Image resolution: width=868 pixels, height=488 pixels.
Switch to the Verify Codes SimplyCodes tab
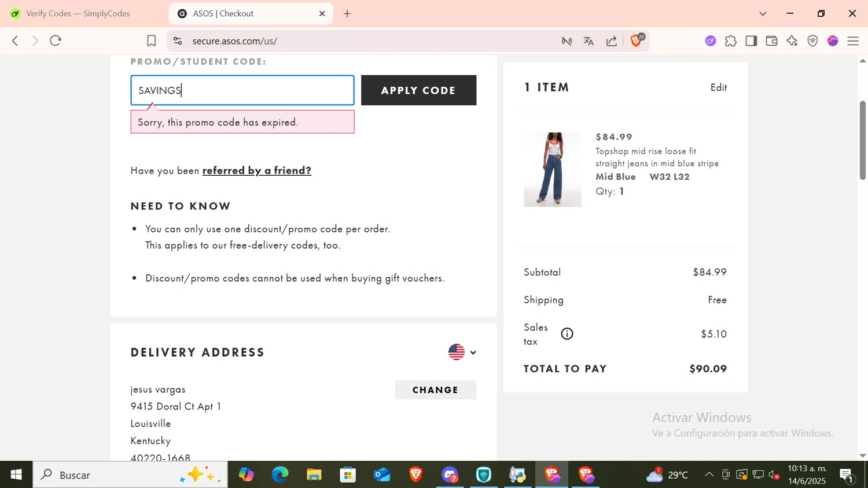click(78, 13)
